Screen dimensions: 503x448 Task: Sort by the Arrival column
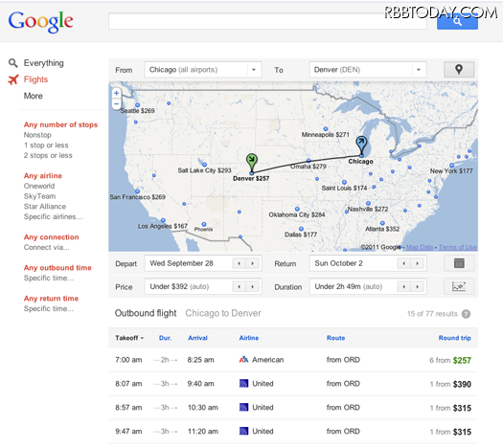197,338
